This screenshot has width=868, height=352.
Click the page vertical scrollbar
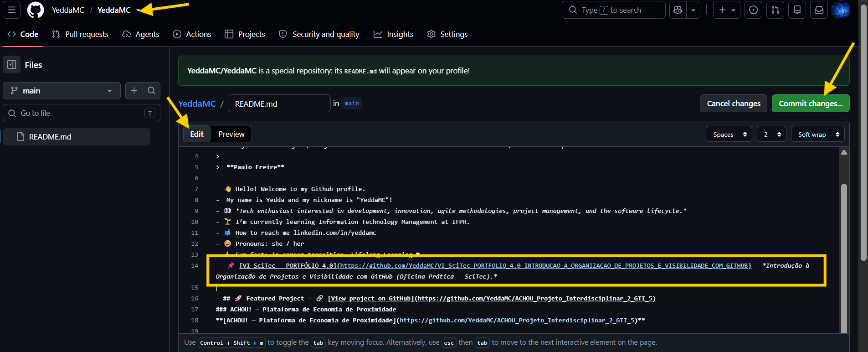[x=863, y=132]
